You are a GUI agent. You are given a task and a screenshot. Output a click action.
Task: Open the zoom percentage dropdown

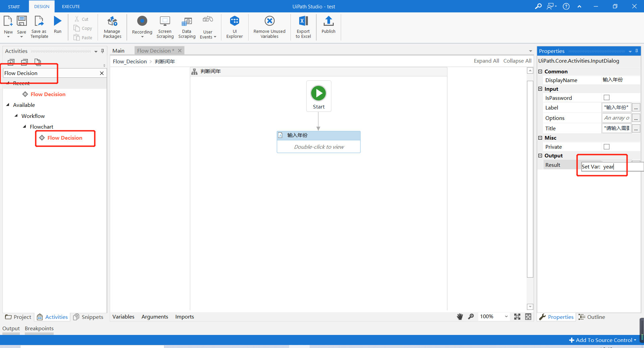[506, 317]
